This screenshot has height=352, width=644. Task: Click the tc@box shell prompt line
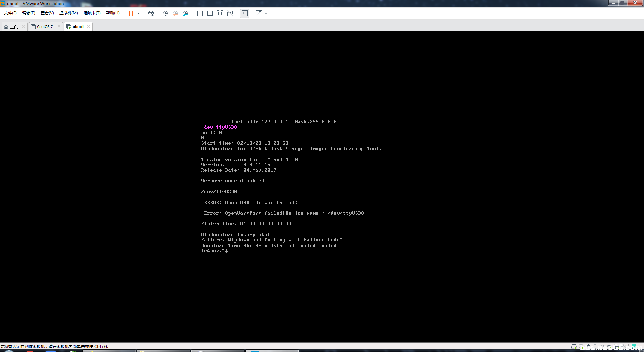214,251
